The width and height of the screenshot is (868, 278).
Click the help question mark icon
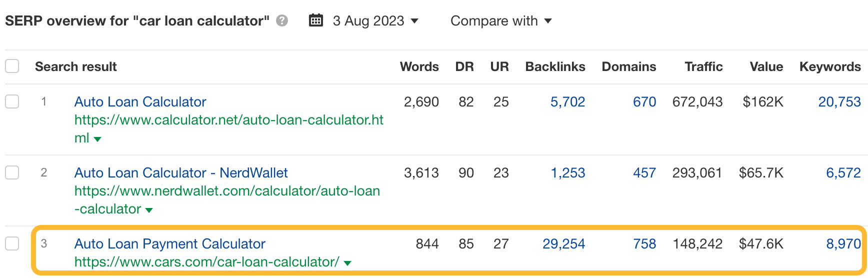tap(282, 21)
